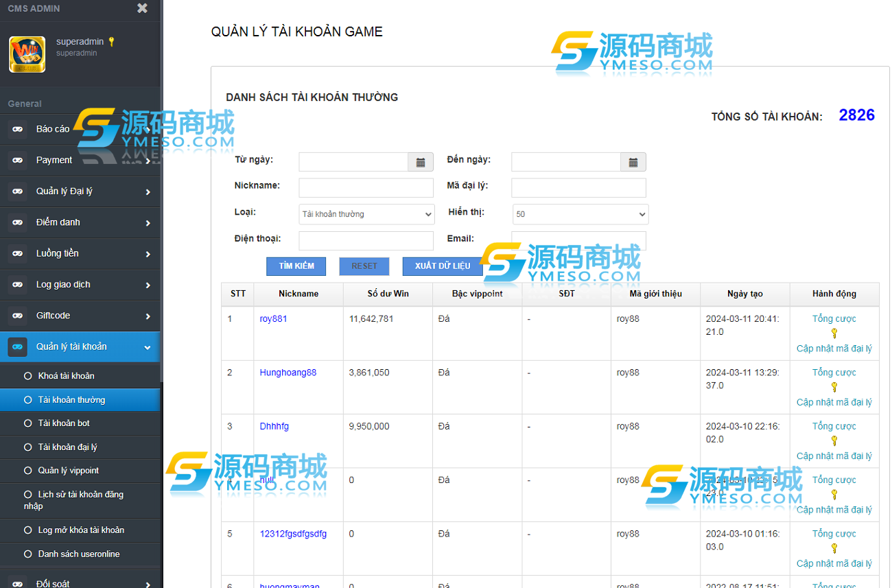Click the gamepad icon next to Quản lý Đại lý

[x=18, y=191]
